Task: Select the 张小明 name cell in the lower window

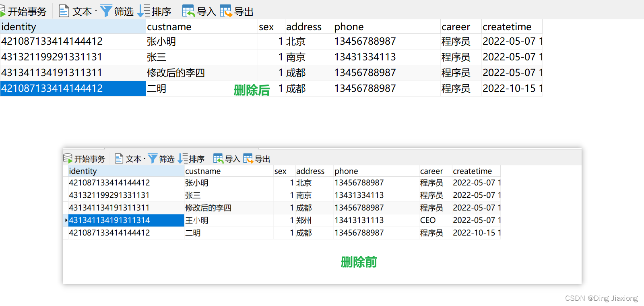Action: pyautogui.click(x=229, y=183)
